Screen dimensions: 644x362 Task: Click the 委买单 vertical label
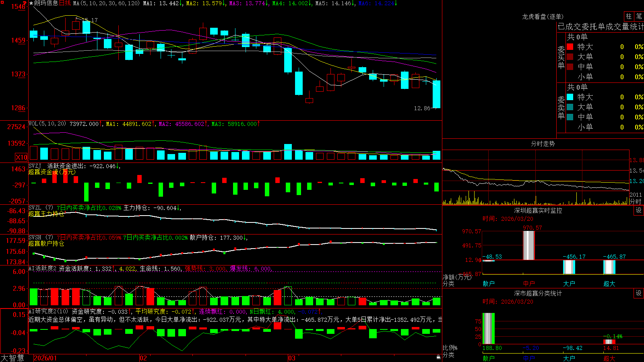pos(561,57)
